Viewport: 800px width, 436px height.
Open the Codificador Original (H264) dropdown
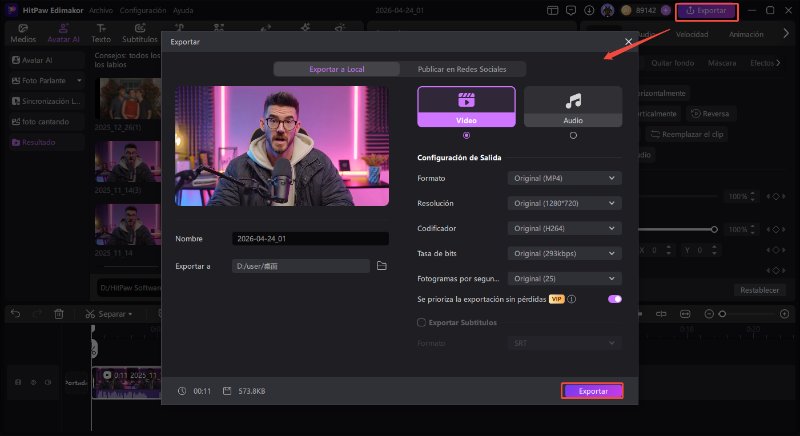click(x=564, y=228)
